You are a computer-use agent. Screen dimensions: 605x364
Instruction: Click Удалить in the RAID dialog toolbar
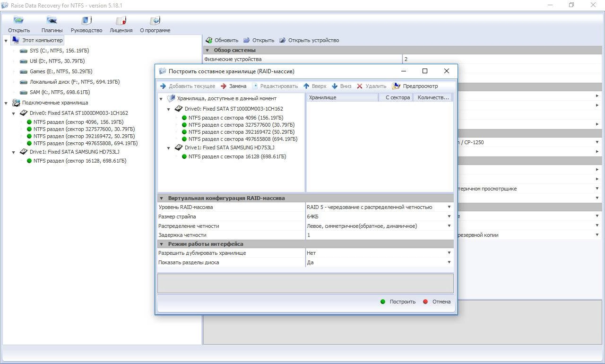(x=372, y=86)
